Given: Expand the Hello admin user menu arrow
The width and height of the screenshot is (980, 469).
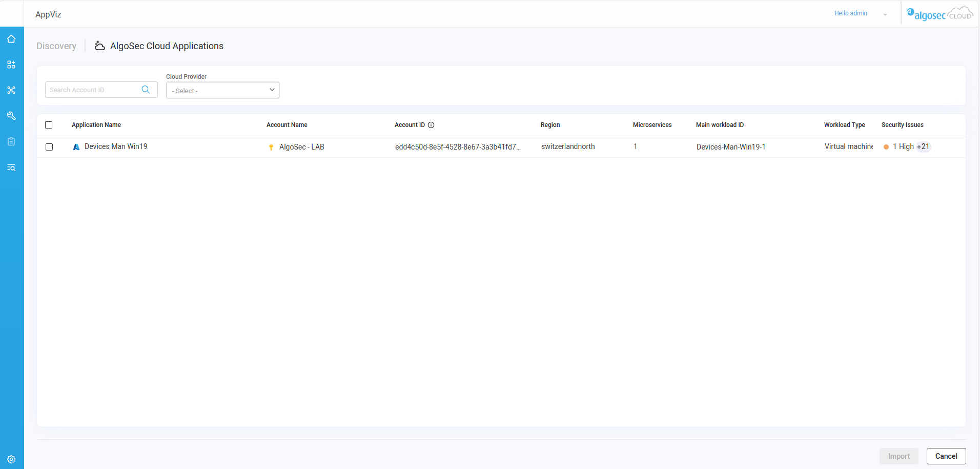Looking at the screenshot, I should pyautogui.click(x=885, y=14).
